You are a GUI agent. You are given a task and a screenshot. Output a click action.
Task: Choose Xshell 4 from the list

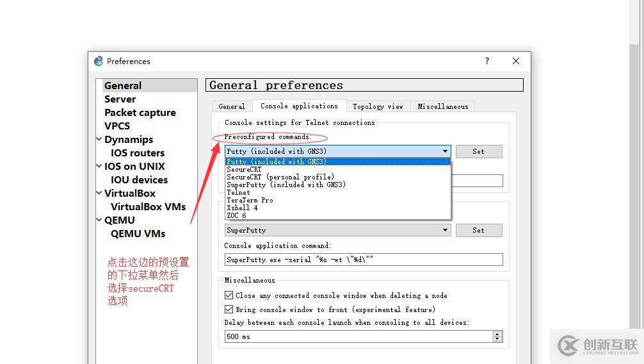tap(337, 208)
